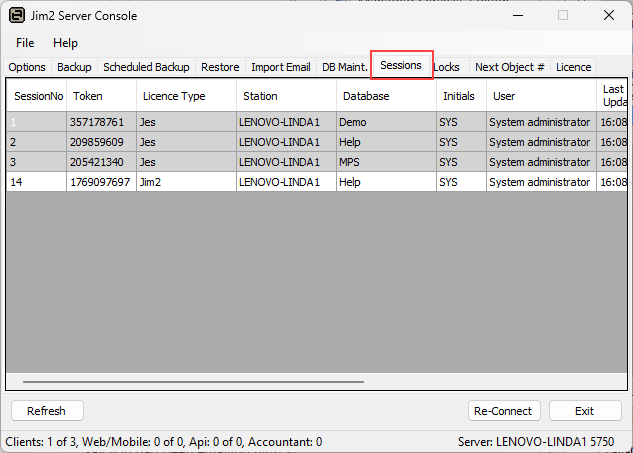Switch to the Options tab
This screenshot has width=633, height=453.
(x=27, y=67)
